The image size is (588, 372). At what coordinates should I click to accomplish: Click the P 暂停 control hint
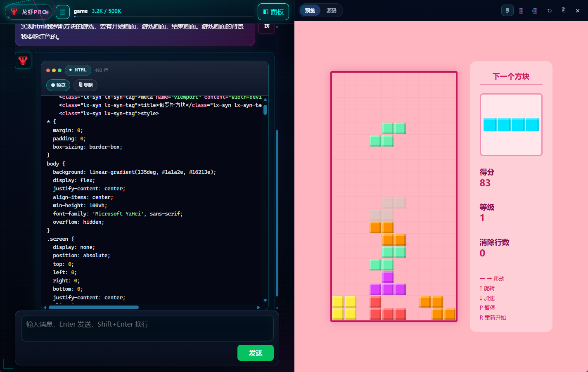[x=488, y=308]
